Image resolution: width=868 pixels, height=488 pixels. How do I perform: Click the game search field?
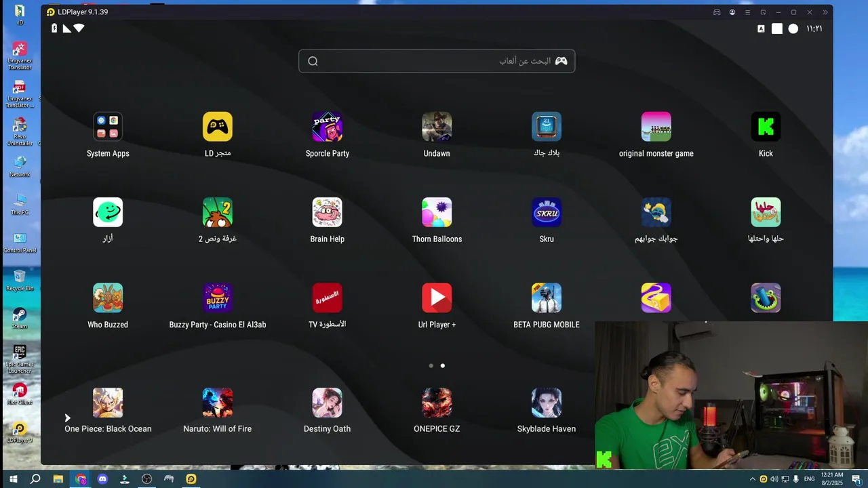click(437, 61)
